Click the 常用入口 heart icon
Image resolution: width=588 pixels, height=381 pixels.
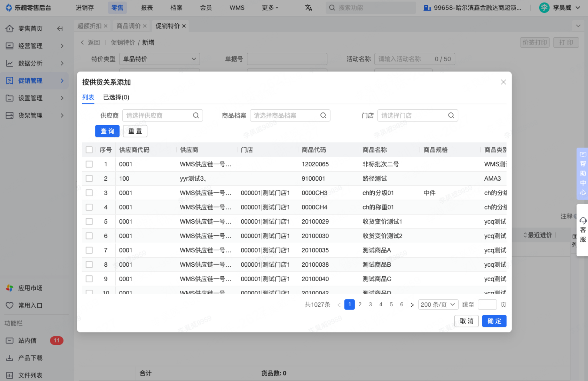click(10, 305)
